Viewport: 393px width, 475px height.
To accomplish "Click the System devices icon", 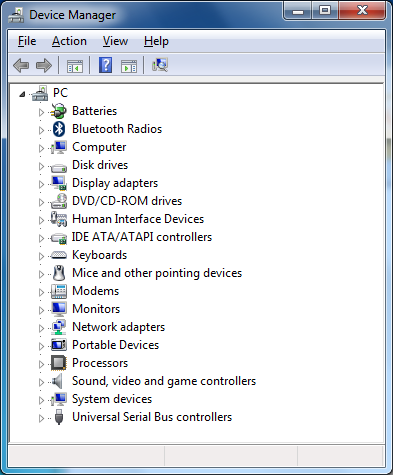I will click(x=59, y=399).
